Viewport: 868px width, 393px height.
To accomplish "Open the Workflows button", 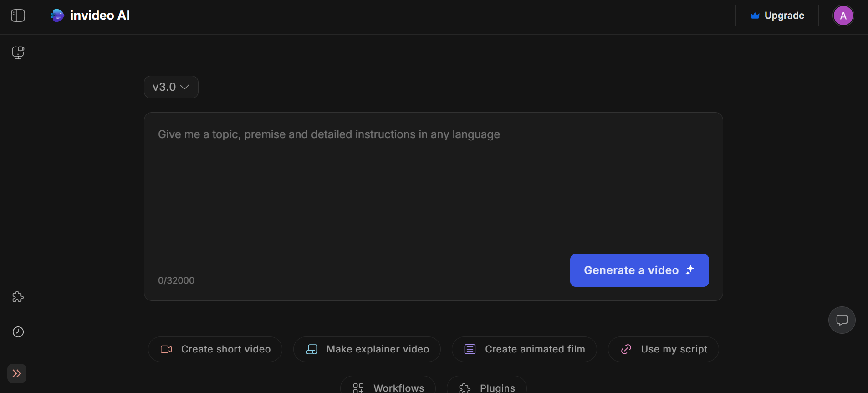I will click(388, 388).
